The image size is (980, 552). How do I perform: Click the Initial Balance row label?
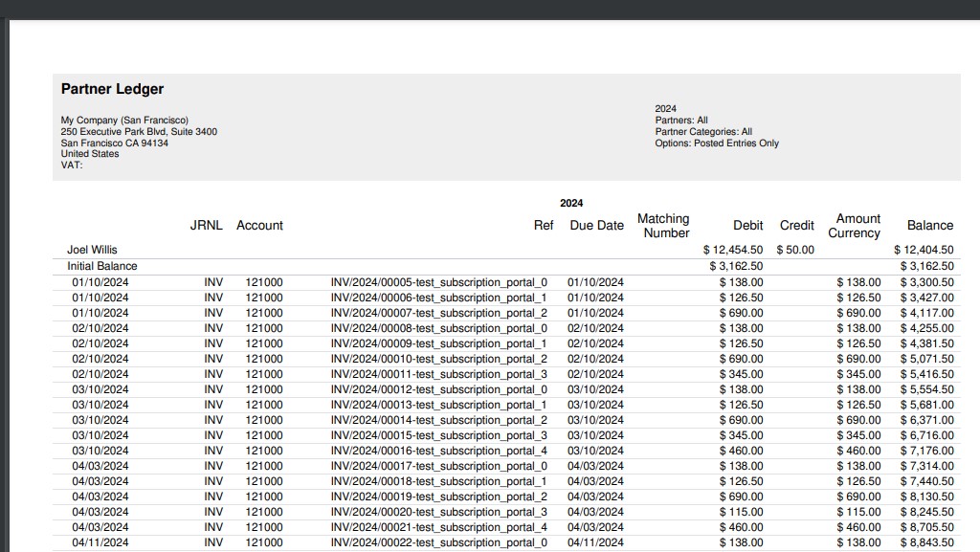click(101, 266)
